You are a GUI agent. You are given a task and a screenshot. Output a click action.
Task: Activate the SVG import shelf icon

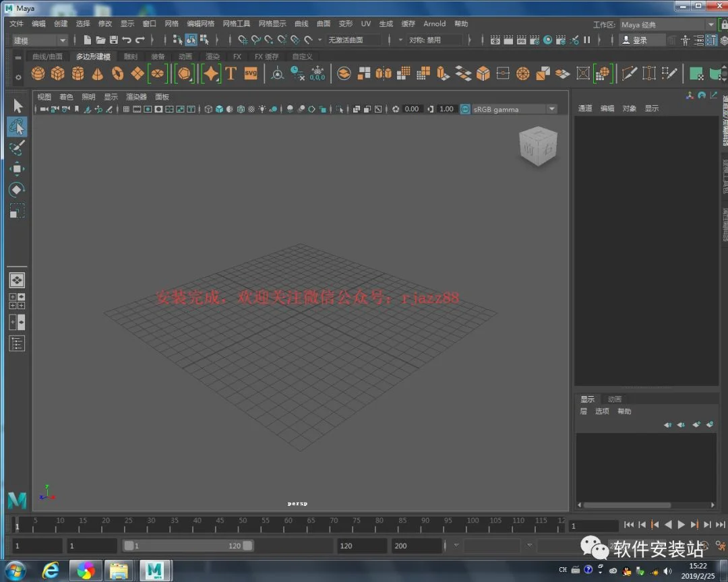pos(251,73)
